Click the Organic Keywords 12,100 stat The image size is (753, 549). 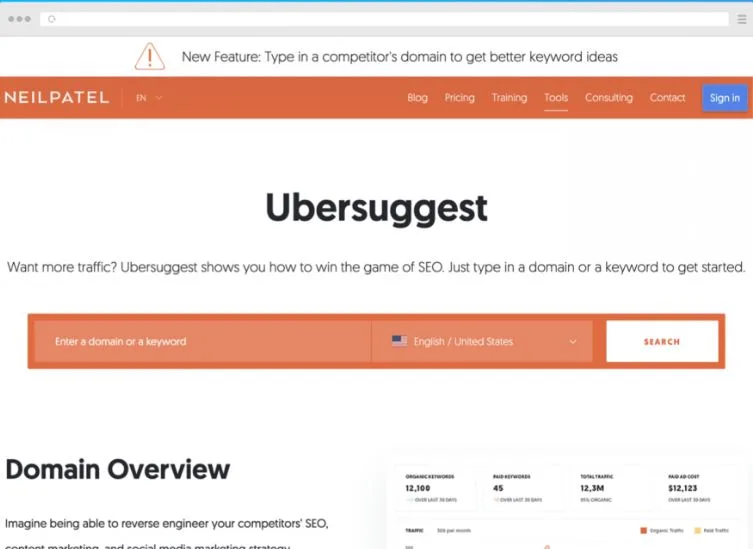pos(431,488)
